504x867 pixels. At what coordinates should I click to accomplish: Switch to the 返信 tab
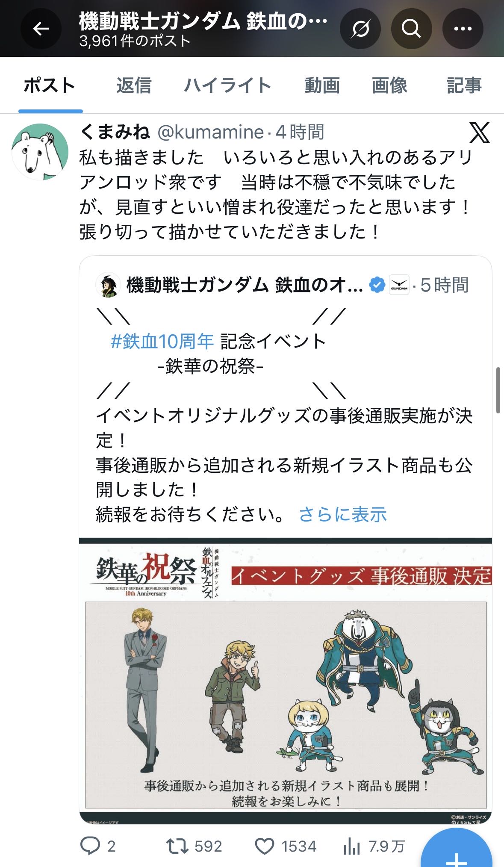click(134, 86)
